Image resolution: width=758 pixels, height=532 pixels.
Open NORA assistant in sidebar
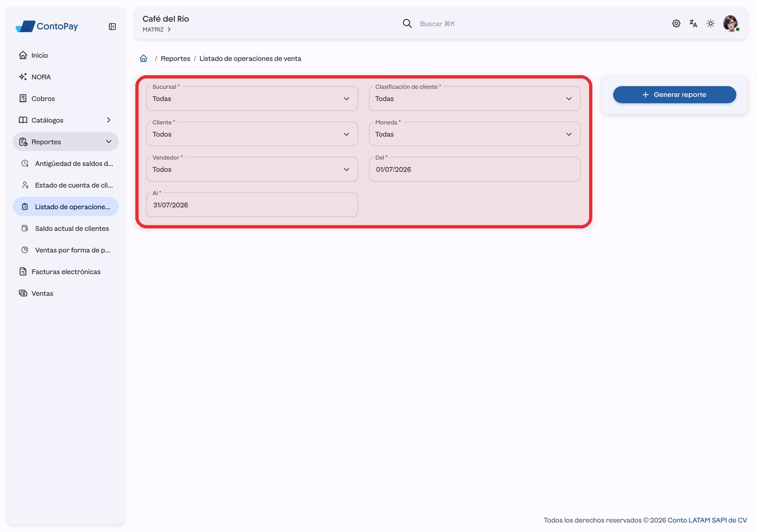coord(66,77)
